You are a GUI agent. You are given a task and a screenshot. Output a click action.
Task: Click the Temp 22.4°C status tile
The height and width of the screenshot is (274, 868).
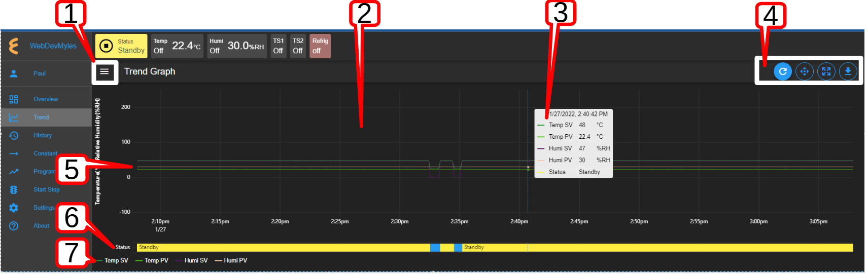177,46
